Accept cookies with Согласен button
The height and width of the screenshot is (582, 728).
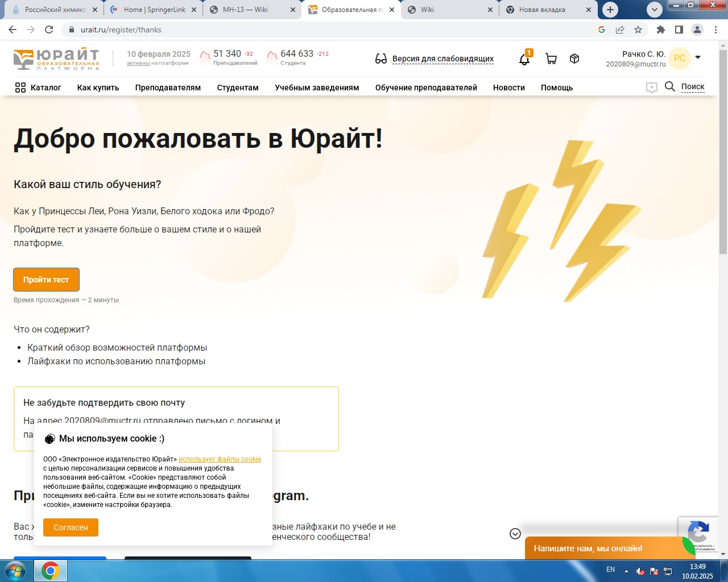coord(71,527)
